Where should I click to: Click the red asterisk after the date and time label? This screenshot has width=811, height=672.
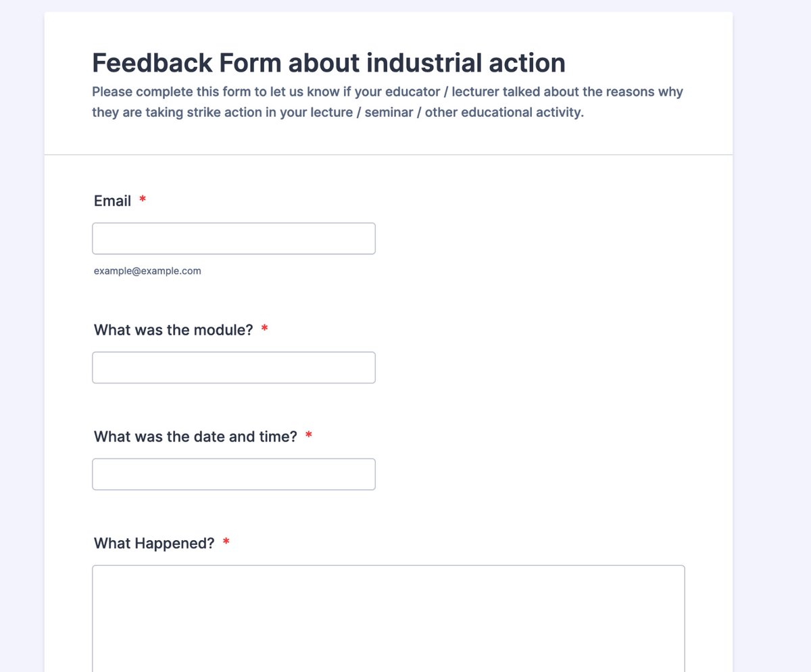[x=309, y=436]
